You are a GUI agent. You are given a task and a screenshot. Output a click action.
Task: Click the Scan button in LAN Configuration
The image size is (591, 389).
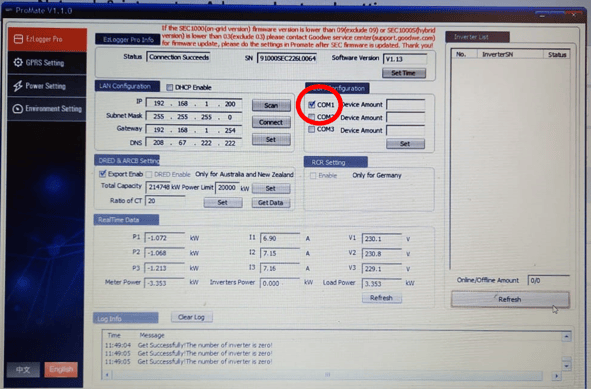(x=271, y=105)
